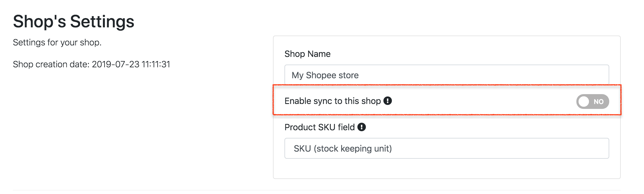The width and height of the screenshot is (644, 194).
Task: Click the 2019-07-23 11:11:31 timestamp
Action: 131,64
